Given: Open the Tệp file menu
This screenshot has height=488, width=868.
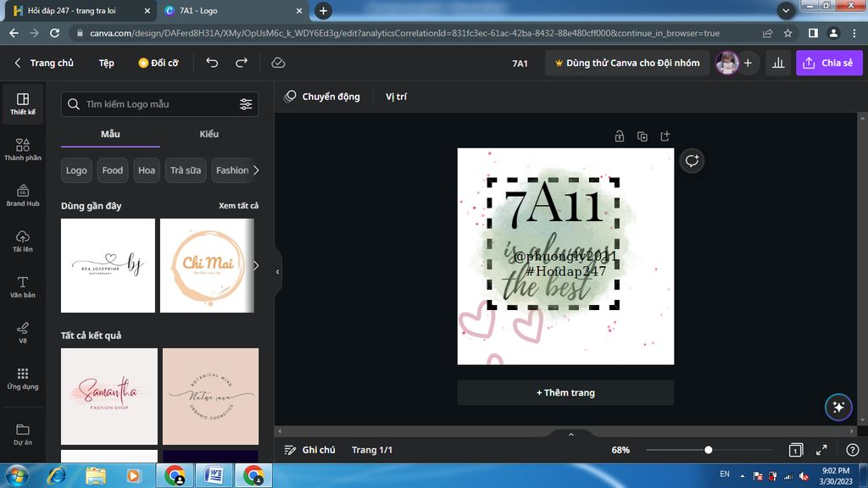Looking at the screenshot, I should pos(106,63).
